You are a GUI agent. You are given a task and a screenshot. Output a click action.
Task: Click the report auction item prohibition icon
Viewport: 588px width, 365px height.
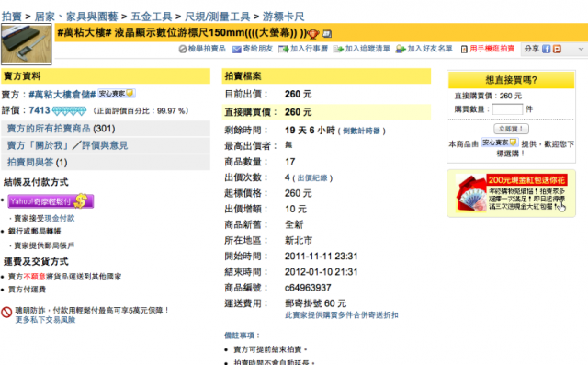click(183, 49)
